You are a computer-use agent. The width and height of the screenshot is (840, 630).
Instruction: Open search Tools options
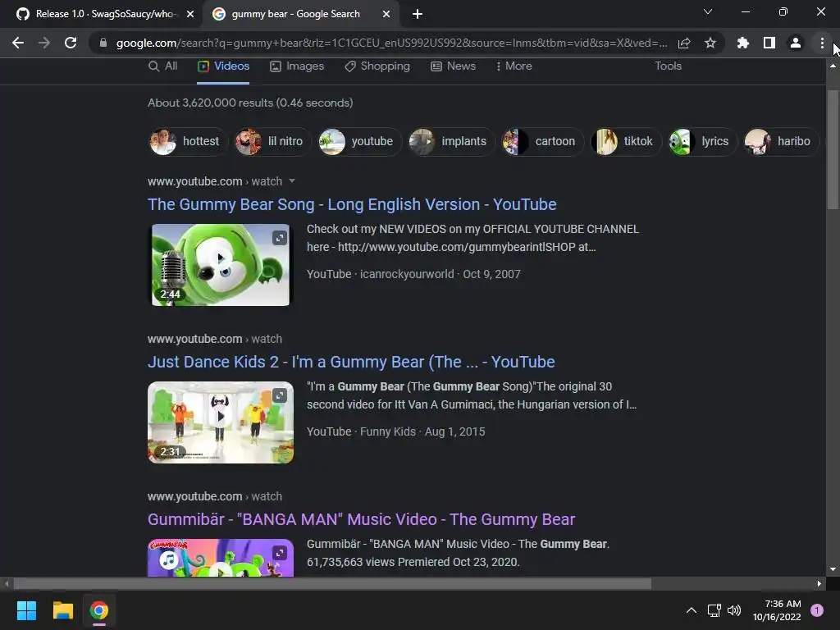click(668, 66)
